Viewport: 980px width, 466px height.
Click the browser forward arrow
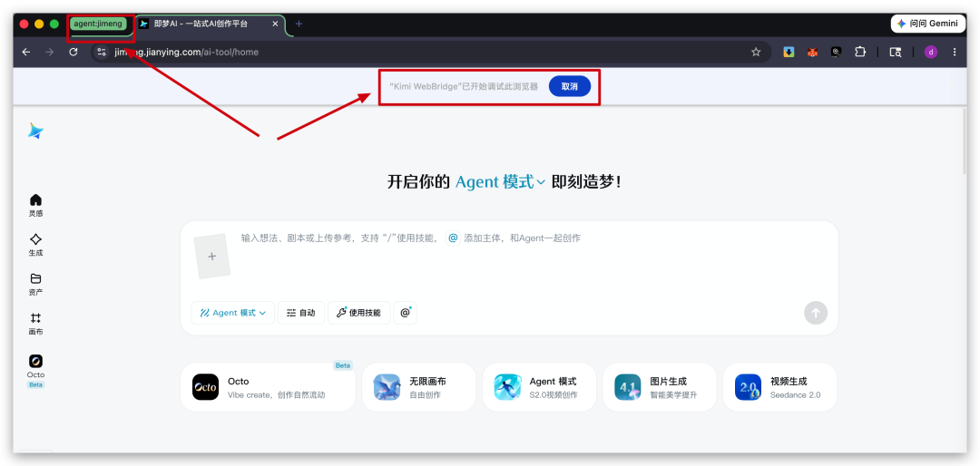point(49,52)
